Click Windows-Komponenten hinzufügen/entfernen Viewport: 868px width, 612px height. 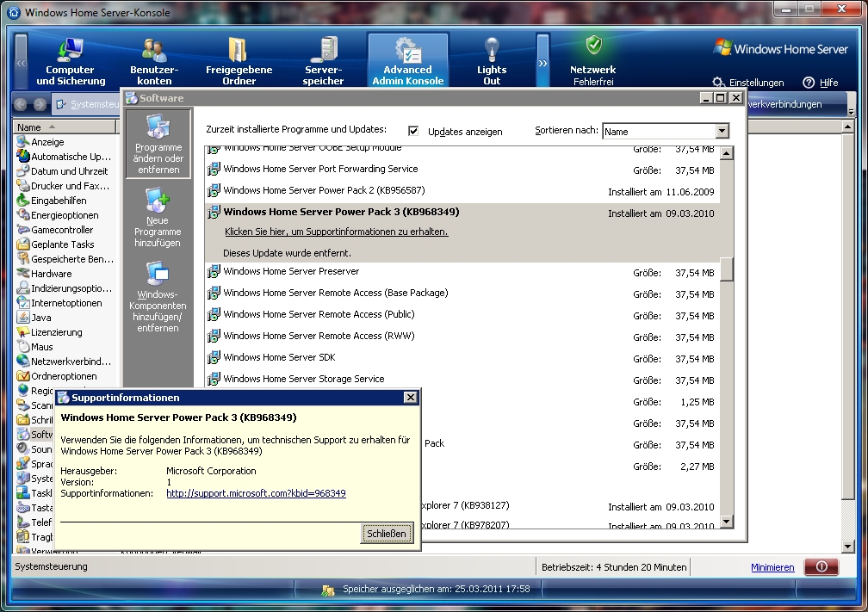[158, 297]
